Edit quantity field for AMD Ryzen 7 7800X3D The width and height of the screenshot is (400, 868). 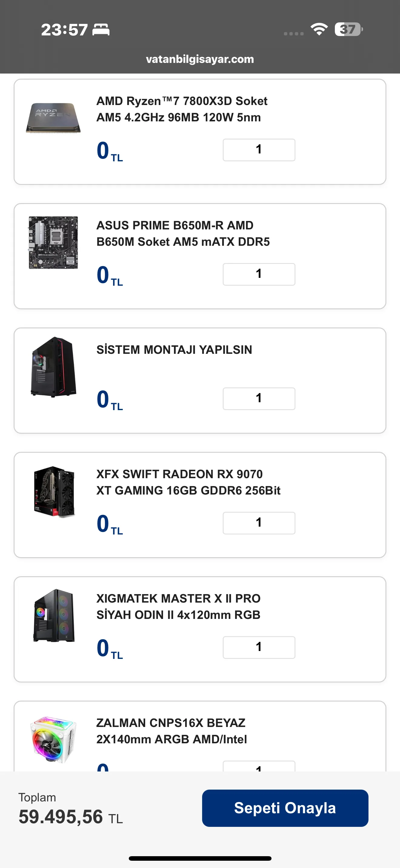(x=259, y=150)
